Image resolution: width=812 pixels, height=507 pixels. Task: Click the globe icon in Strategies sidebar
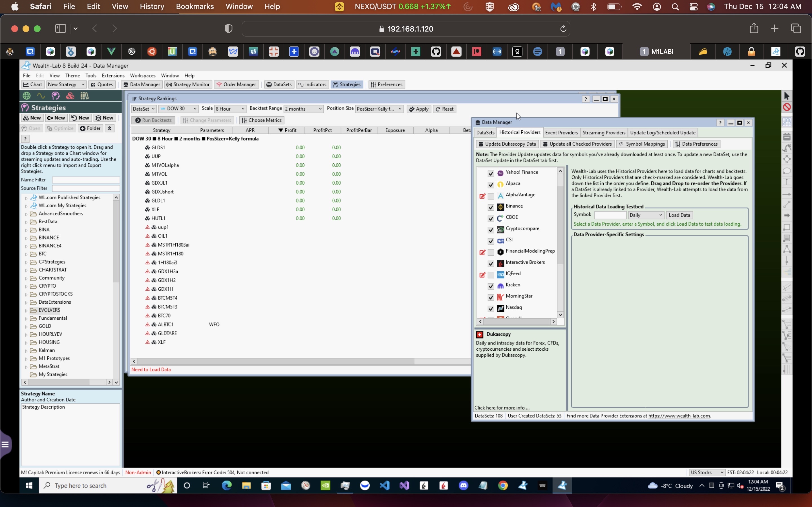[27, 96]
